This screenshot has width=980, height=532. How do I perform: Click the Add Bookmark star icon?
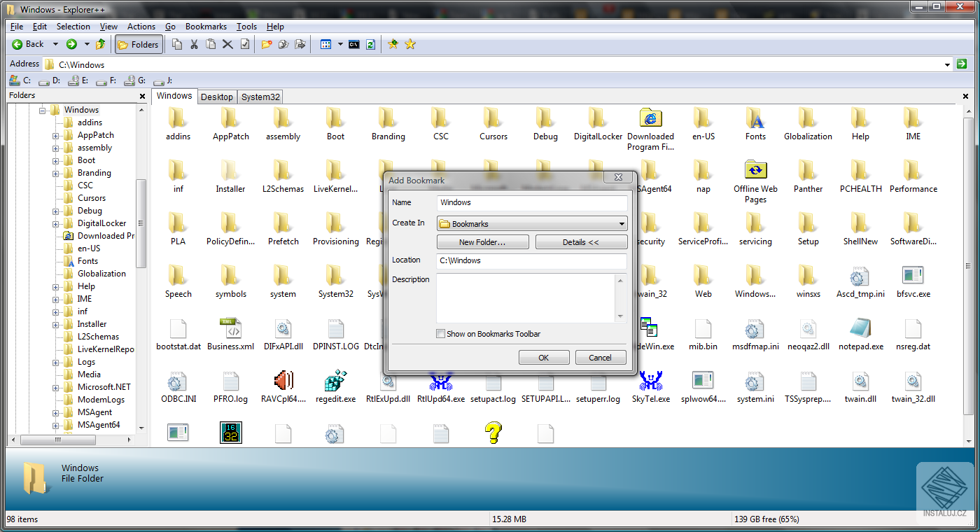[x=393, y=44]
